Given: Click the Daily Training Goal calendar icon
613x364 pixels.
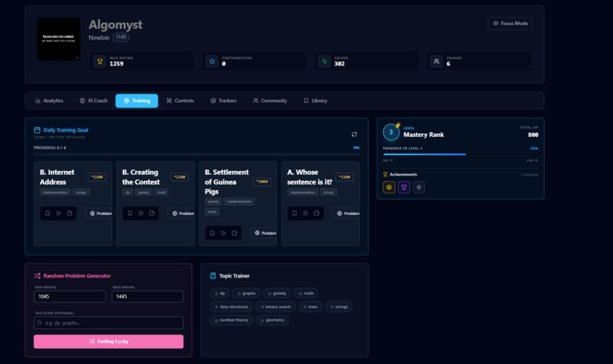Looking at the screenshot, I should pyautogui.click(x=37, y=130).
